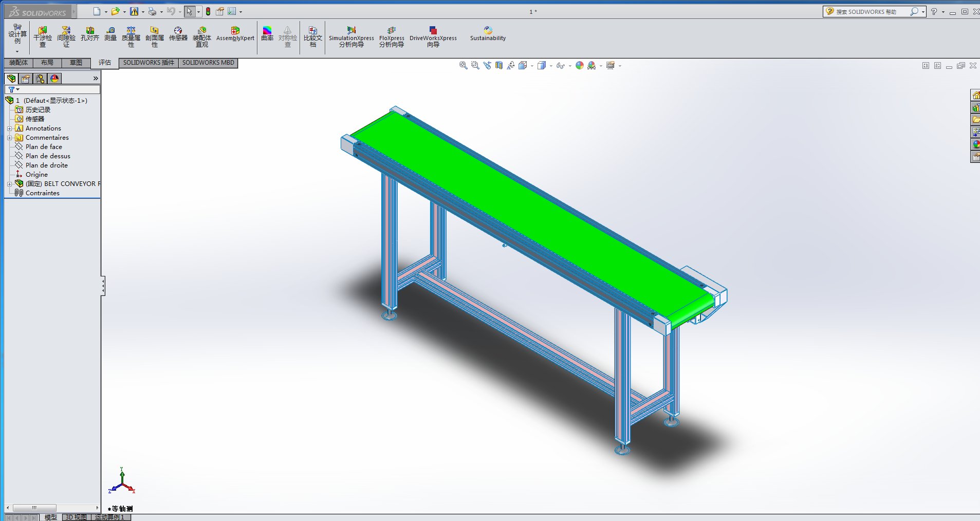Screen dimensions: 980x521
Task: Open the Select tool dropdown arrow
Action: (198, 12)
